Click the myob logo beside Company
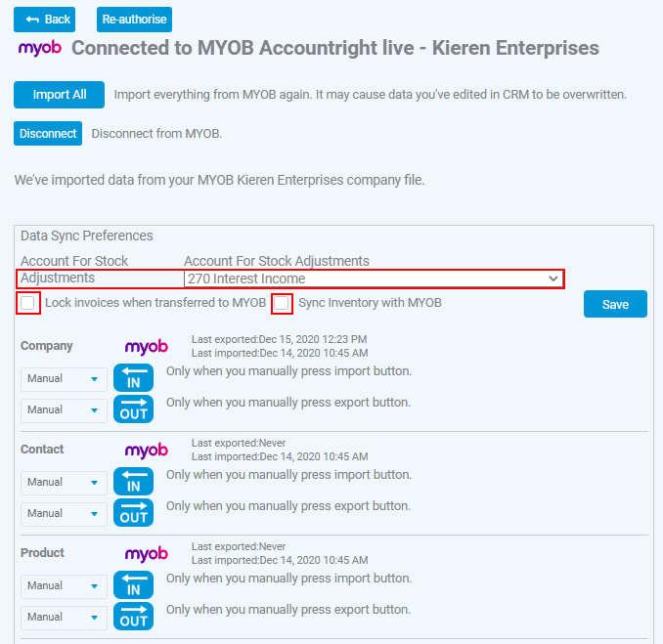 click(147, 347)
